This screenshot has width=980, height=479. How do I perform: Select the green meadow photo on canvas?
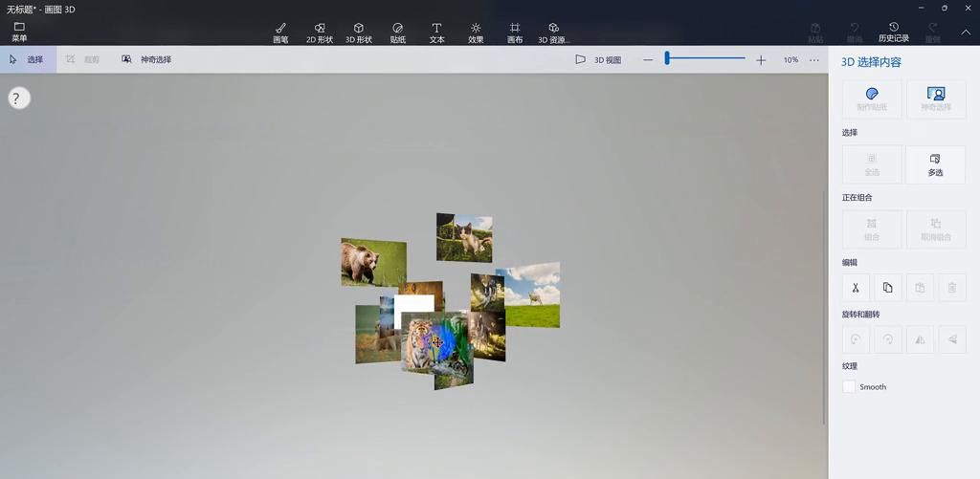[x=533, y=294]
